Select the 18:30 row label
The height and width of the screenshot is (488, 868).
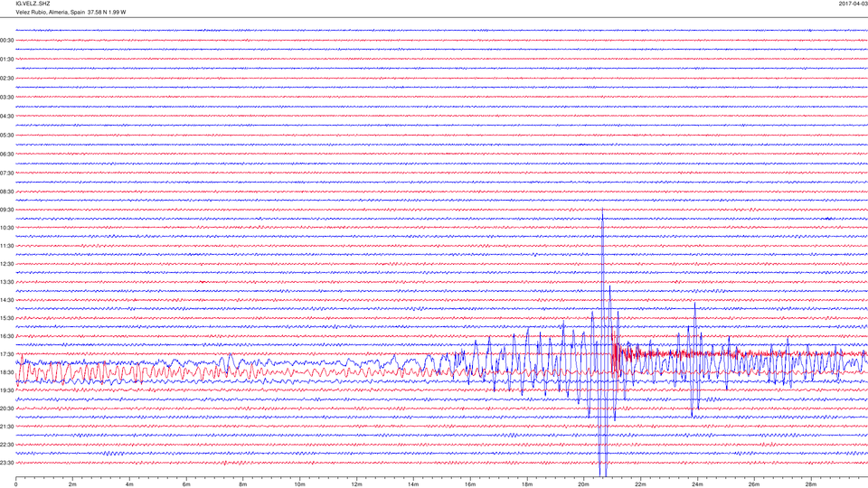[6, 372]
